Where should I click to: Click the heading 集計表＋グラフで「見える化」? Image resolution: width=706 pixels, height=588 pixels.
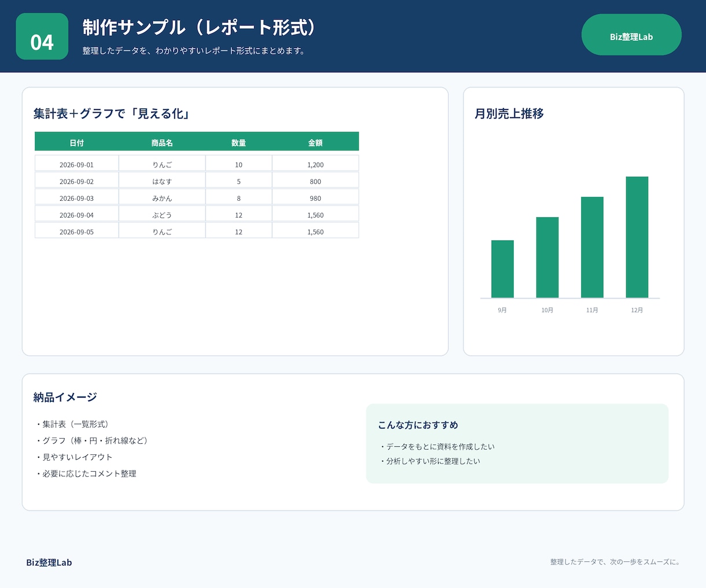pyautogui.click(x=112, y=113)
